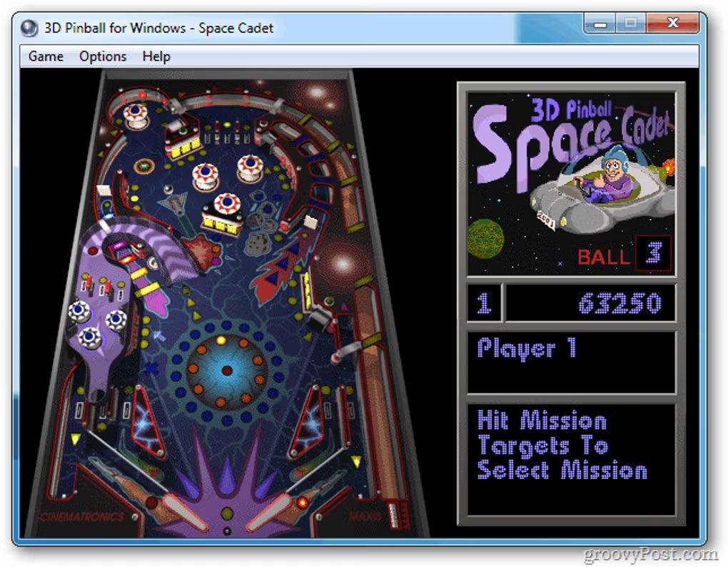The width and height of the screenshot is (728, 567).
Task: Open the Help menu
Action: click(x=156, y=56)
